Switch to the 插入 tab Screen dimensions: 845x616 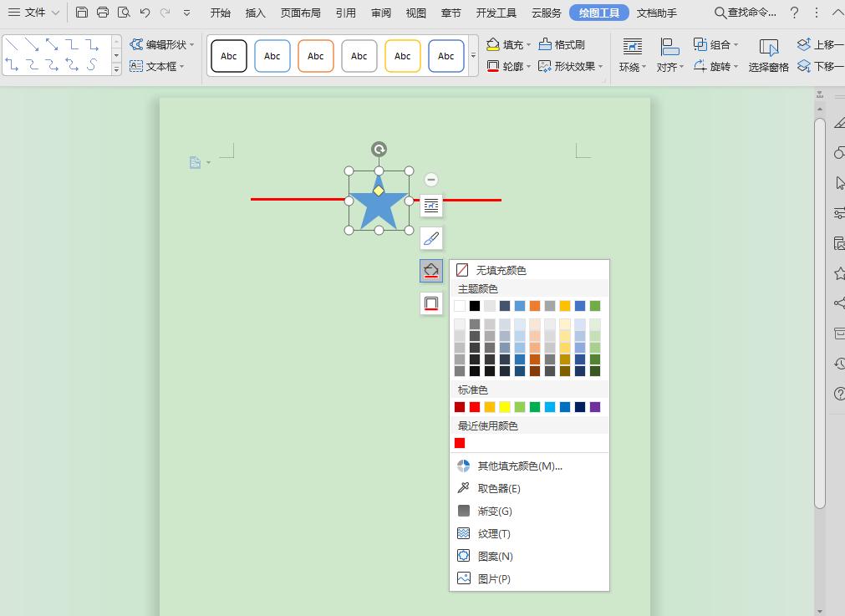[x=256, y=13]
